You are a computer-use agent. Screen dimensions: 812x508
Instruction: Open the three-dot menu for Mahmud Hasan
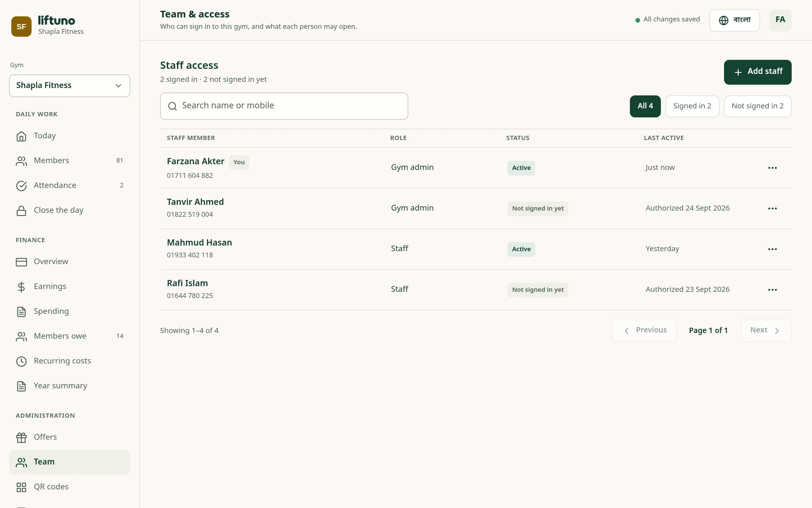773,249
